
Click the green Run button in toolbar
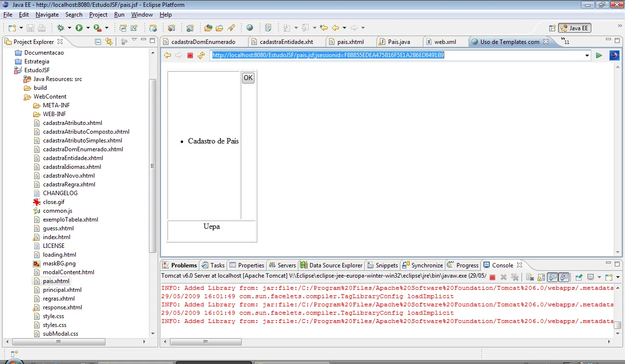79,28
